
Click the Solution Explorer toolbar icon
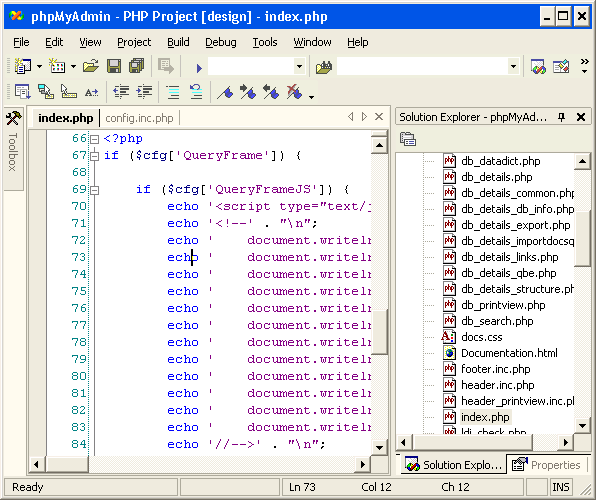point(538,67)
